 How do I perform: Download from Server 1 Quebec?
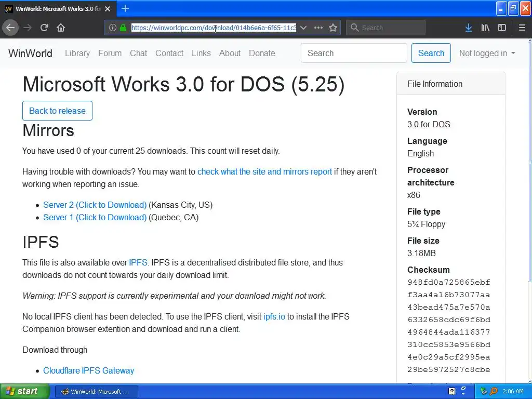tap(95, 218)
